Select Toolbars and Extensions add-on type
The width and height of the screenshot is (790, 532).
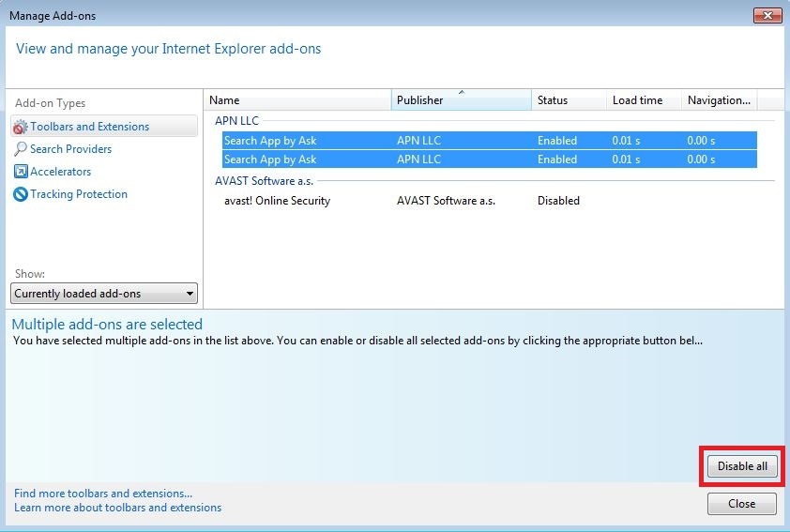click(104, 127)
